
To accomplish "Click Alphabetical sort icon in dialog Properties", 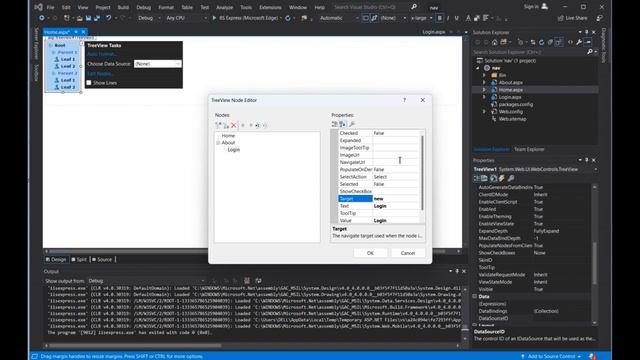I will [342, 124].
